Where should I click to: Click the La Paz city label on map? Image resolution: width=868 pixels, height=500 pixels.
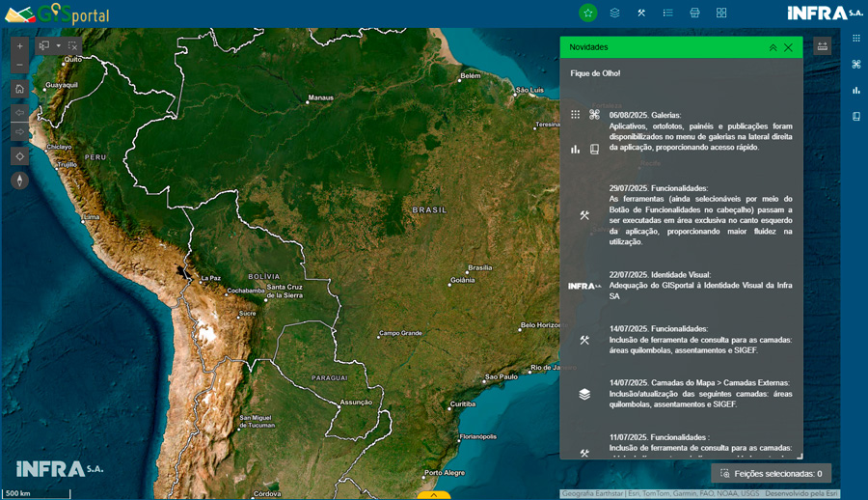coord(211,278)
